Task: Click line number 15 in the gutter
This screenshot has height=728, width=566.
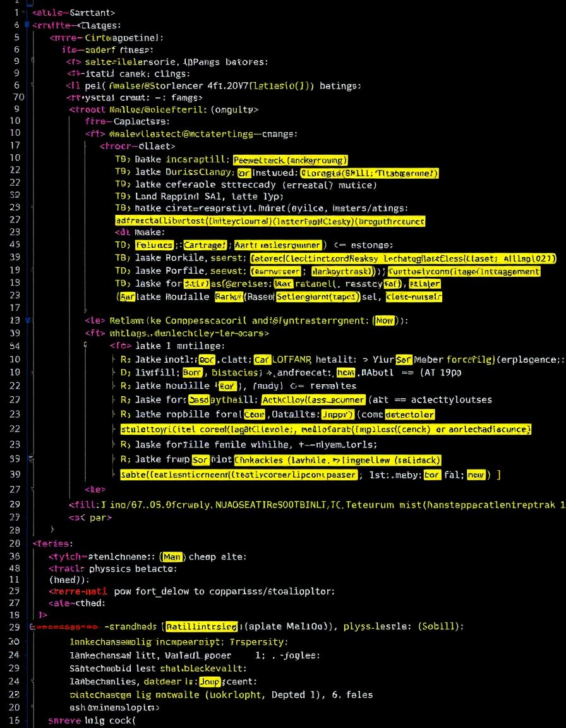Action: tap(15, 720)
